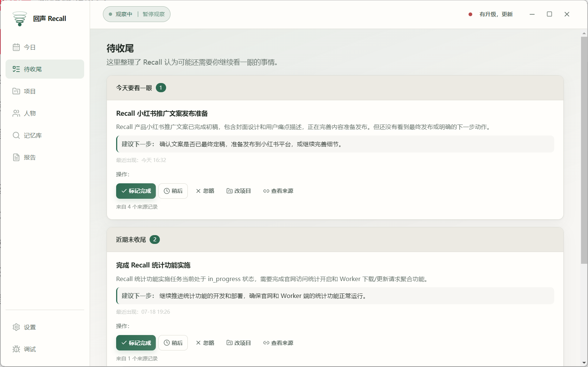588x367 pixels.
Task: Open 设置 from the sidebar
Action: click(x=45, y=327)
